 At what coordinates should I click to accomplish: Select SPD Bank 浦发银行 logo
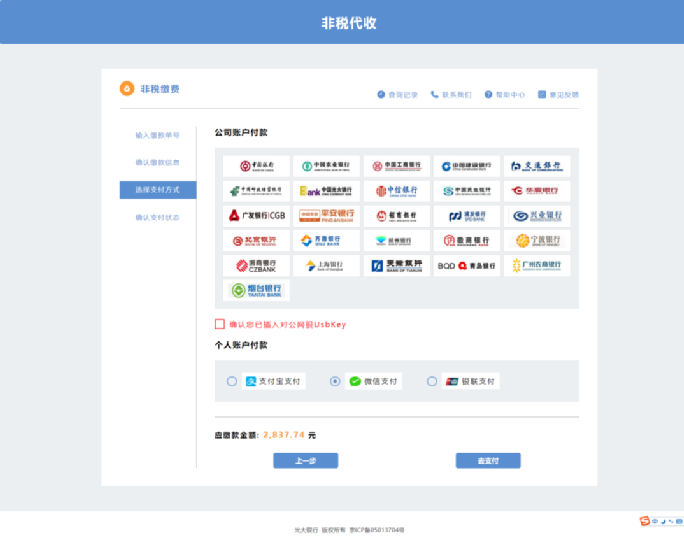click(x=466, y=216)
